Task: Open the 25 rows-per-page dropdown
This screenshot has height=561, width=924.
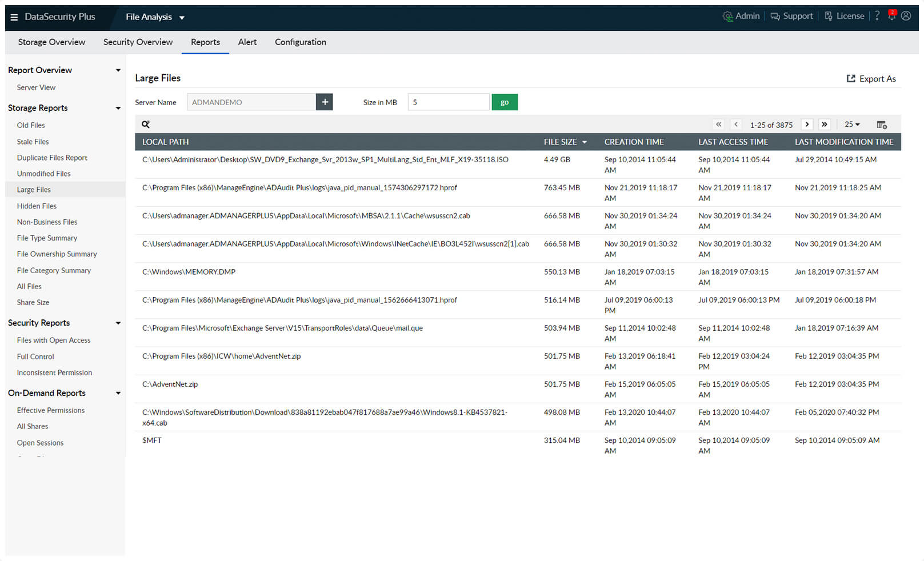Action: pyautogui.click(x=852, y=125)
